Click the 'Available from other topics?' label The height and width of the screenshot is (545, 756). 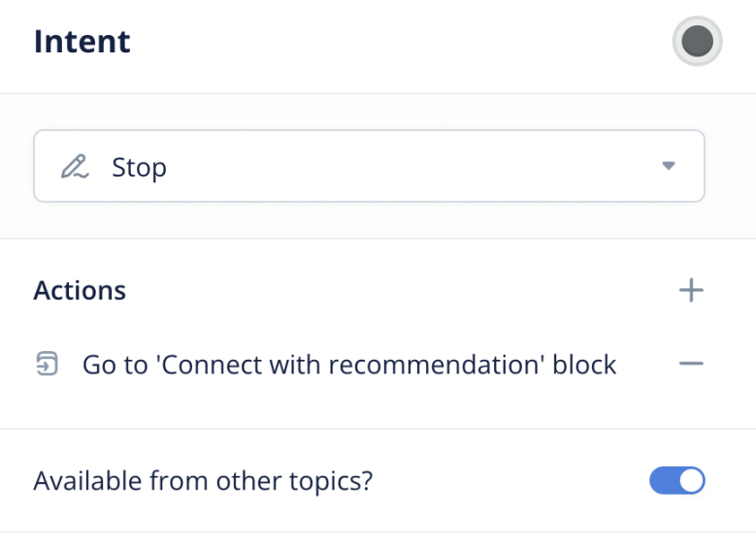click(203, 481)
